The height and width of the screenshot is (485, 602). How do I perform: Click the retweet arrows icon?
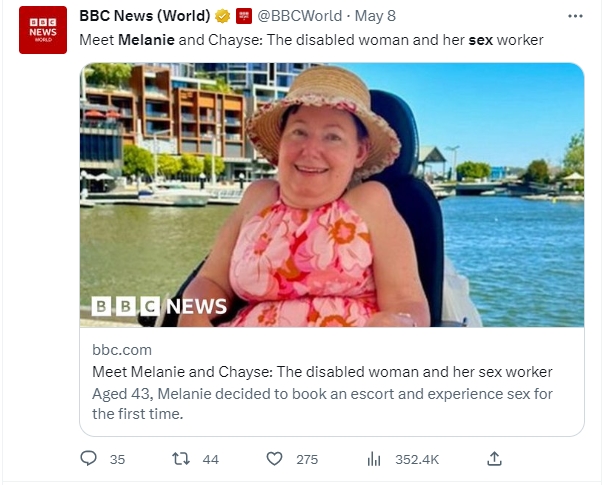click(181, 459)
